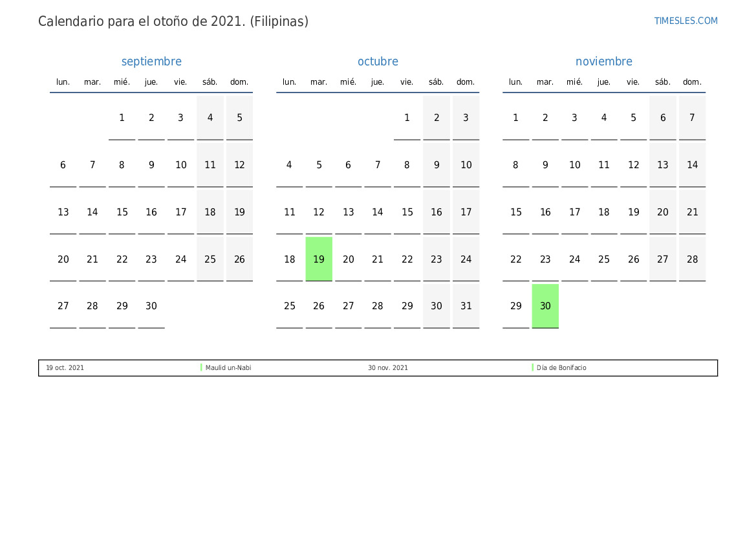Select November 28 in the calendar

[x=692, y=259]
